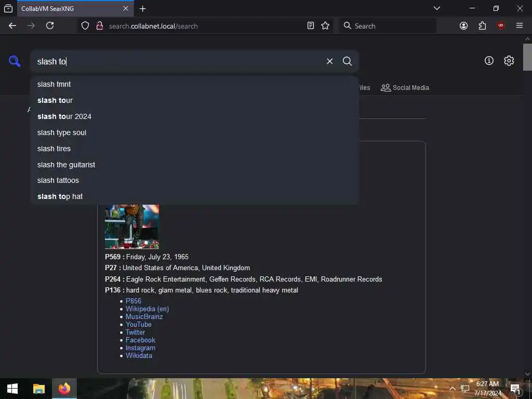
Task: Open the Windows Start menu
Action: click(x=12, y=389)
